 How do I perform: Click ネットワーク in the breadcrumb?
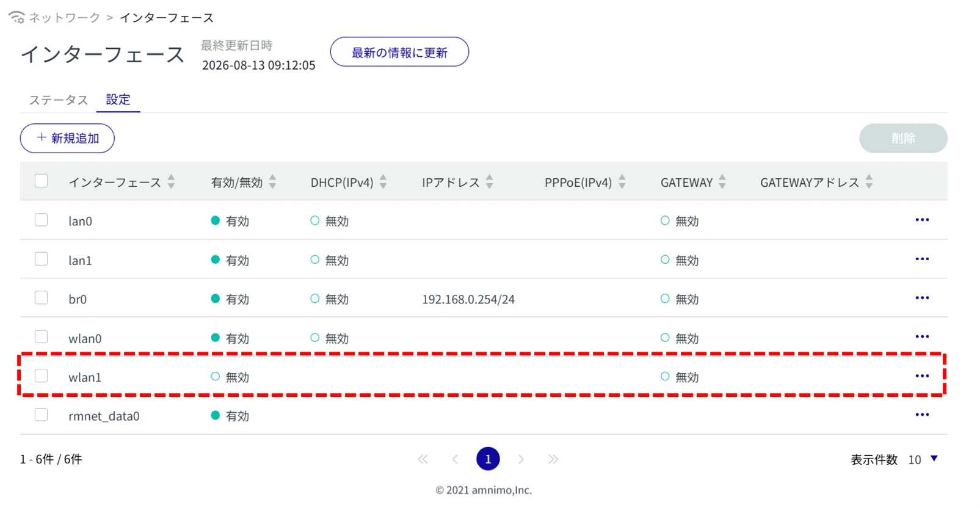pos(65,18)
